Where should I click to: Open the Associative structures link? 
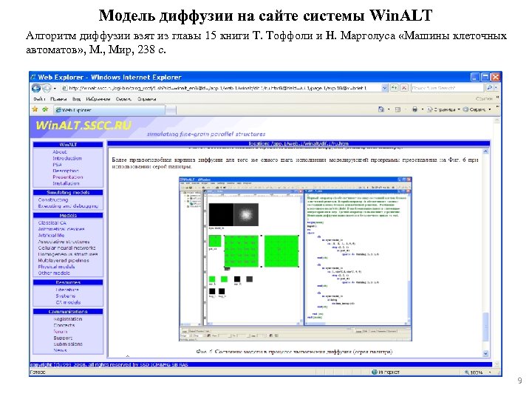pos(64,242)
